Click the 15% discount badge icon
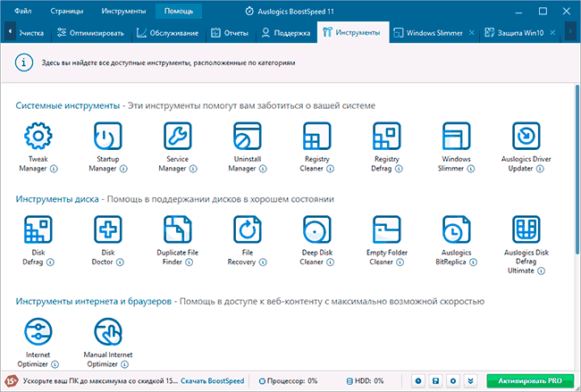 tap(11, 380)
